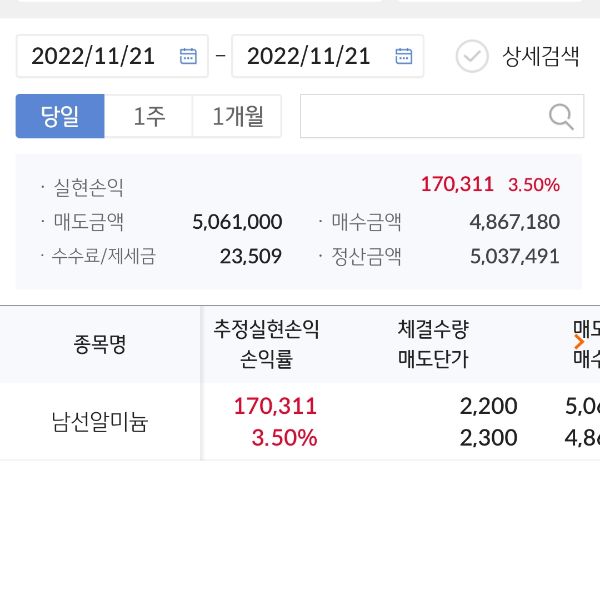The width and height of the screenshot is (600, 600).
Task: Select the 1개월 period tab
Action: pos(237,116)
